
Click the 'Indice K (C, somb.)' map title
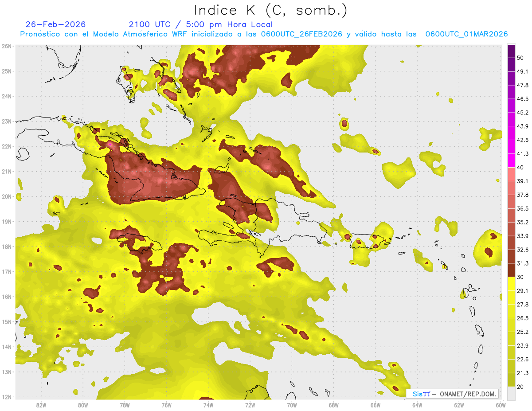(270, 10)
